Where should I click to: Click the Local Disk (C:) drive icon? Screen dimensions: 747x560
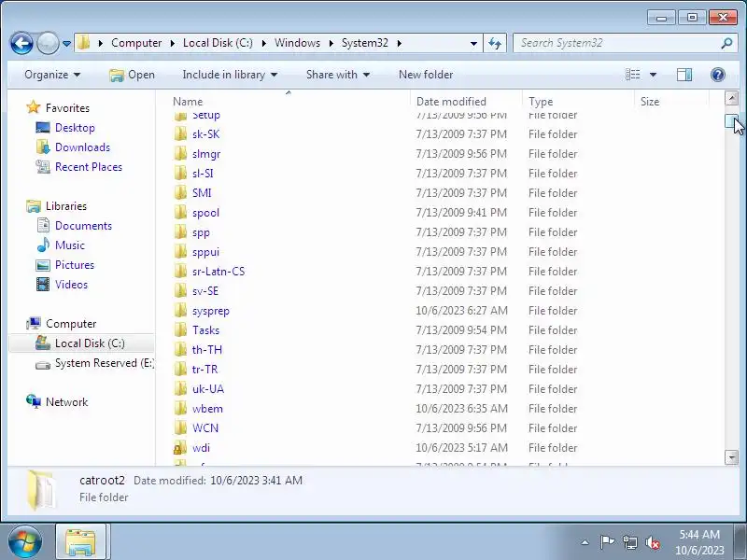pyautogui.click(x=43, y=343)
